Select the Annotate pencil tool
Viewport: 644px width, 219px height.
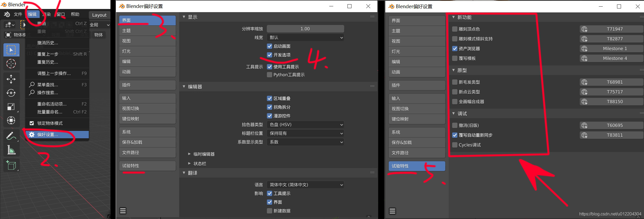point(11,136)
